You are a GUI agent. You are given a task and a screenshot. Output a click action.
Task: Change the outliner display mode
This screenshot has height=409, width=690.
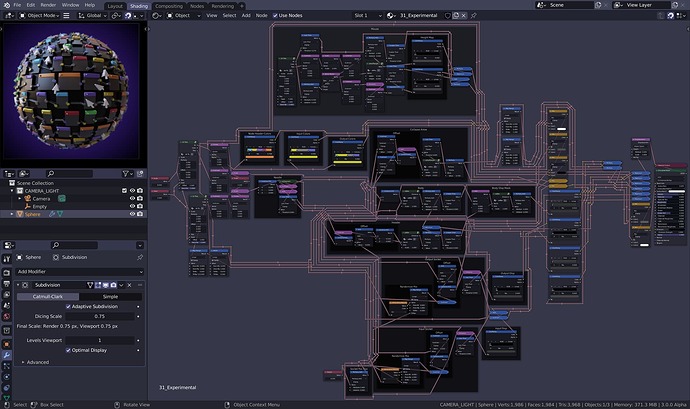pyautogui.click(x=24, y=173)
